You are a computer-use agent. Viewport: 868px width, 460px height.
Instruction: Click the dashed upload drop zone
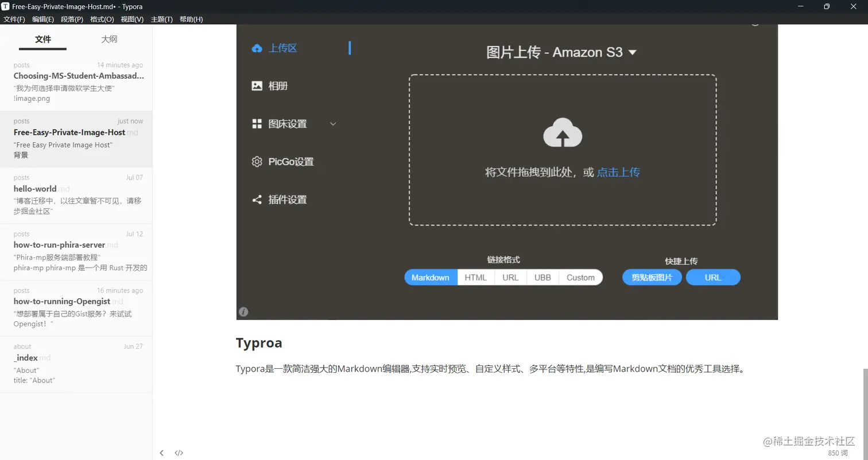click(563, 150)
